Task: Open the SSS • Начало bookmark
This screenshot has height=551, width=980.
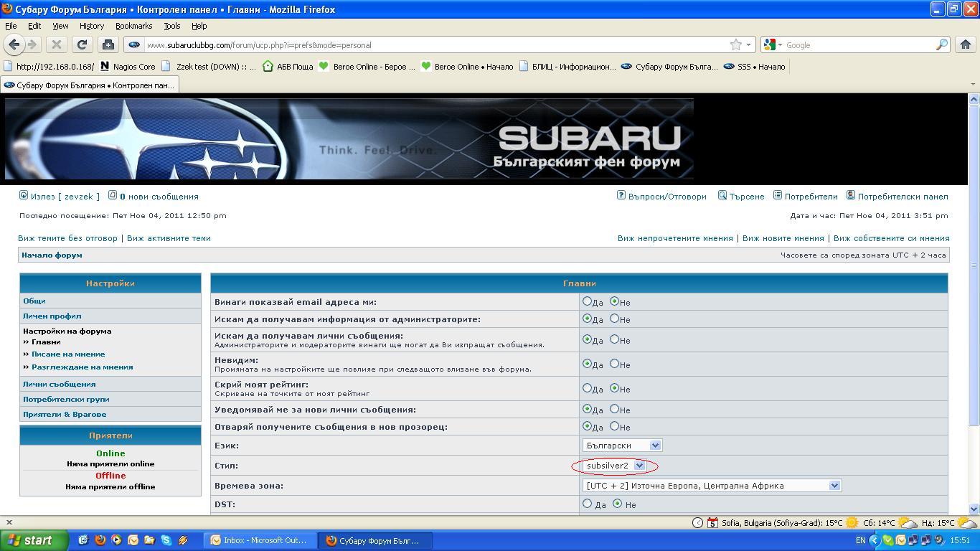Action: (754, 67)
